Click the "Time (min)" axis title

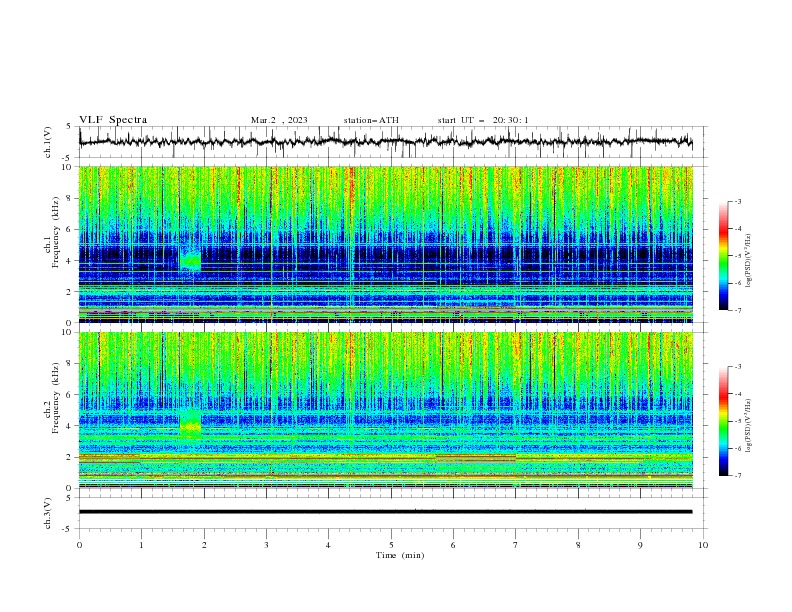pyautogui.click(x=400, y=555)
